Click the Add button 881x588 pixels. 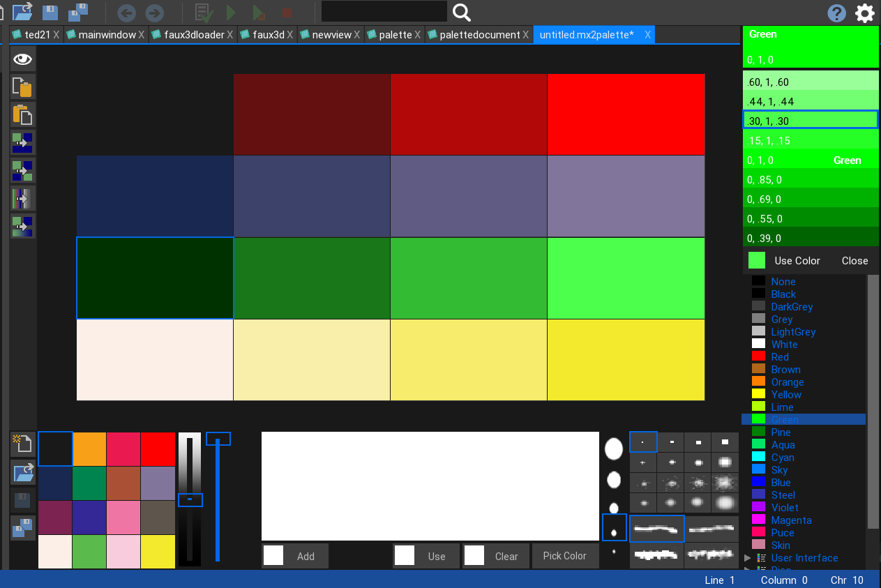point(295,556)
